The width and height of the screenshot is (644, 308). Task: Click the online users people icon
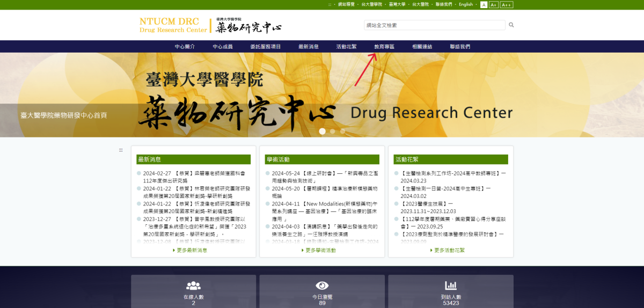point(193,285)
